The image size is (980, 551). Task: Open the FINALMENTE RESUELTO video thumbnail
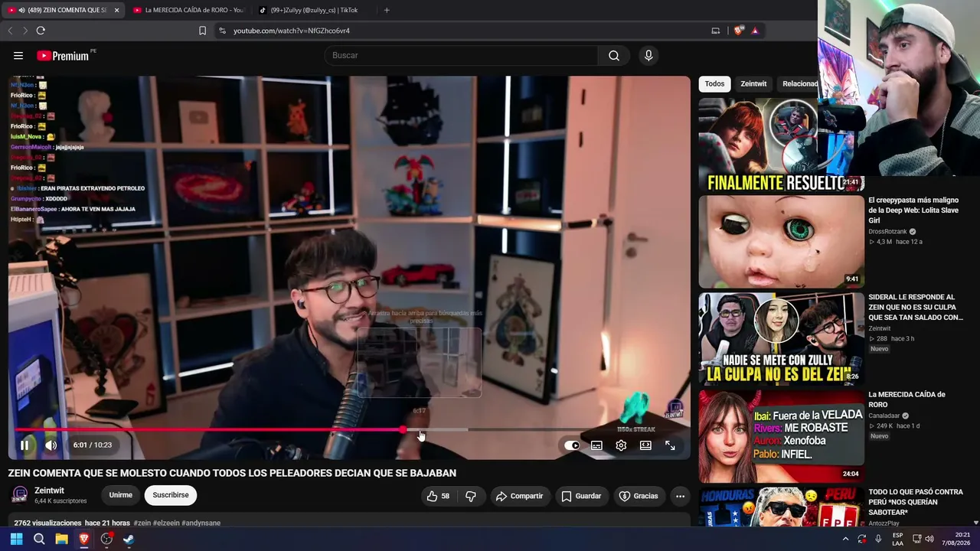[781, 145]
